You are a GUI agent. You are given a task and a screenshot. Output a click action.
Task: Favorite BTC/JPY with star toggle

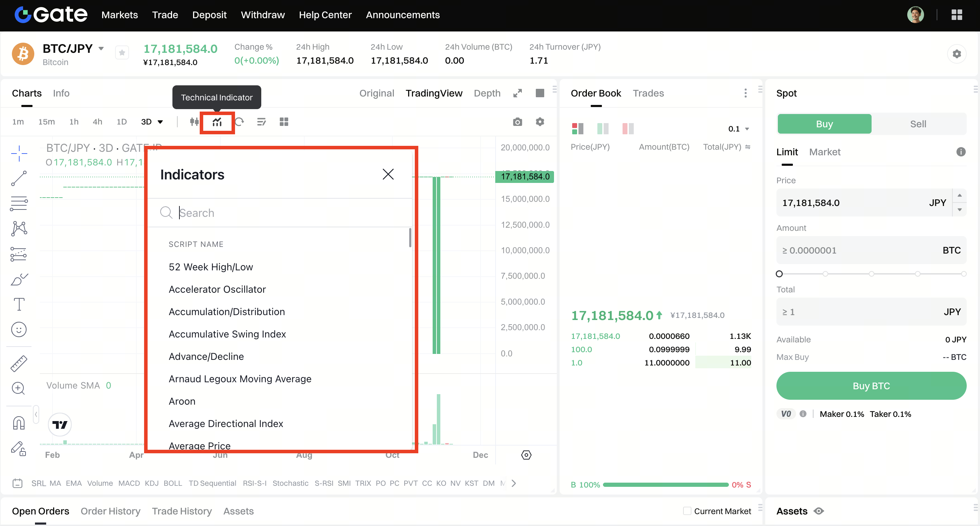point(122,53)
